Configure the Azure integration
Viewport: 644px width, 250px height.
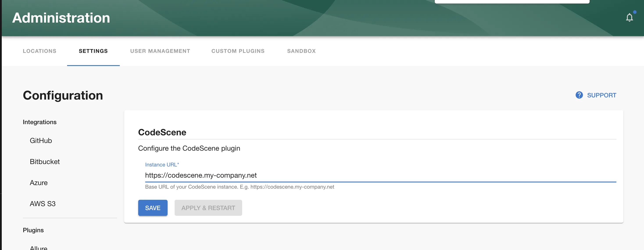[x=39, y=182]
